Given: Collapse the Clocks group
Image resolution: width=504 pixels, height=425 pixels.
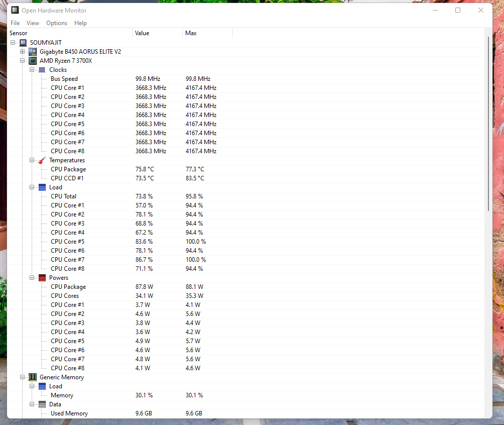Looking at the screenshot, I should pyautogui.click(x=32, y=69).
